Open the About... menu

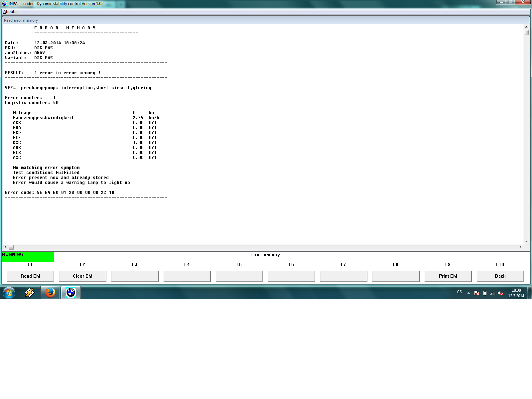coord(10,12)
